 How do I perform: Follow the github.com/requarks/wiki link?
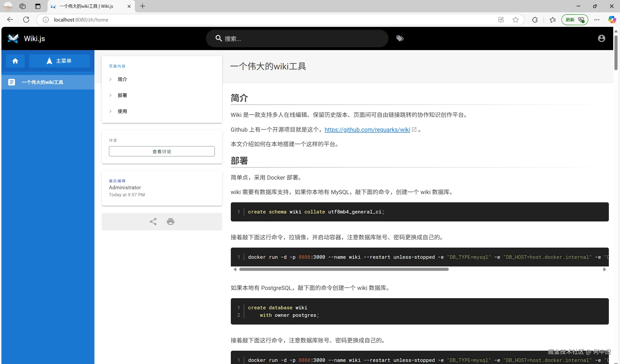368,130
